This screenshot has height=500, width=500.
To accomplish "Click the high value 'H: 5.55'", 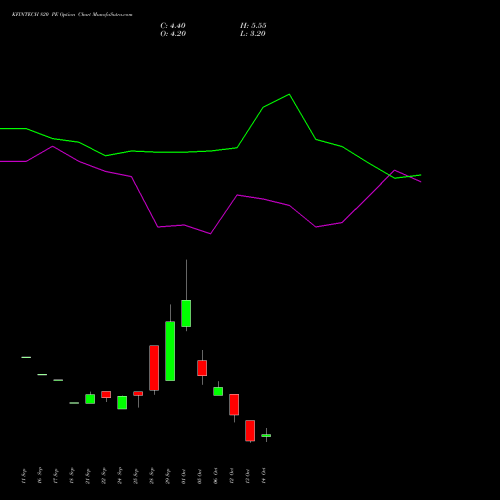I will pos(253,26).
